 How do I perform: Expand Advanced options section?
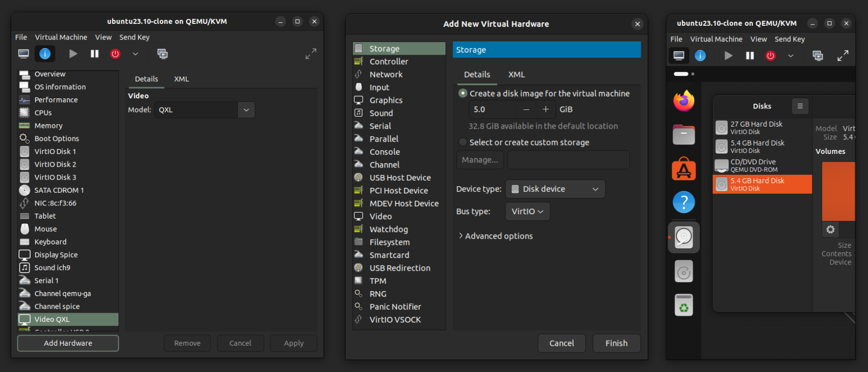pos(496,236)
